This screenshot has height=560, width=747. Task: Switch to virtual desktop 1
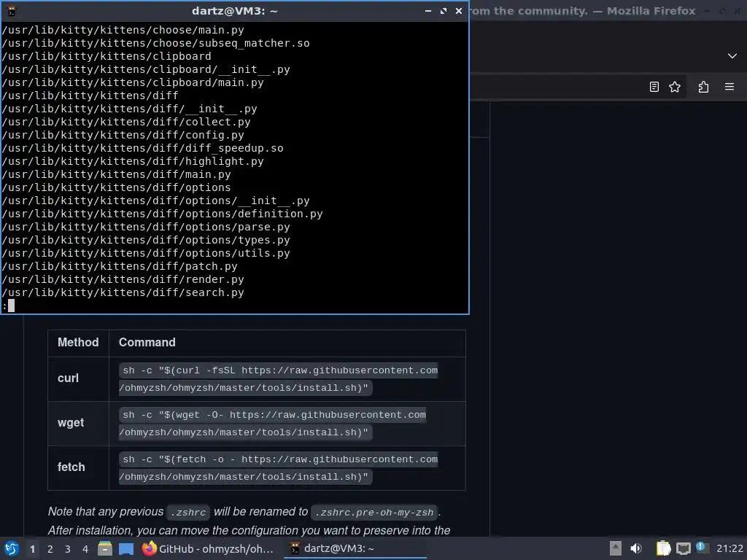pyautogui.click(x=32, y=549)
